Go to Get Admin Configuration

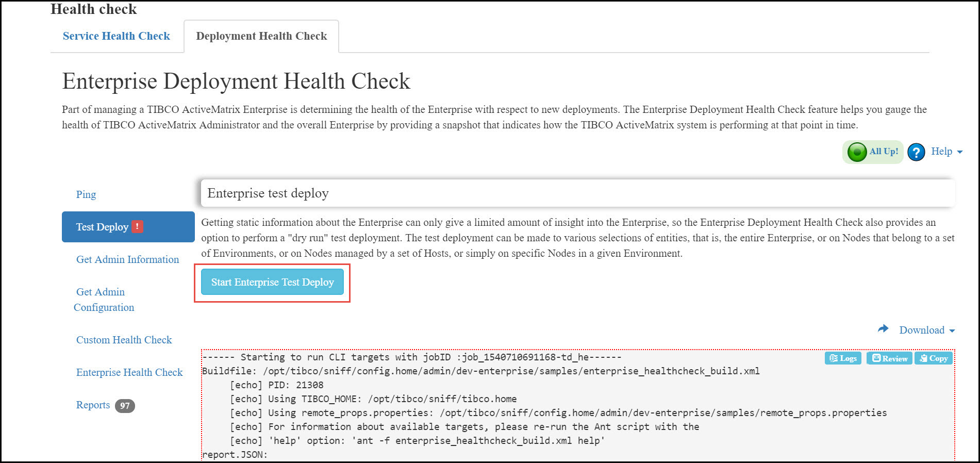104,300
